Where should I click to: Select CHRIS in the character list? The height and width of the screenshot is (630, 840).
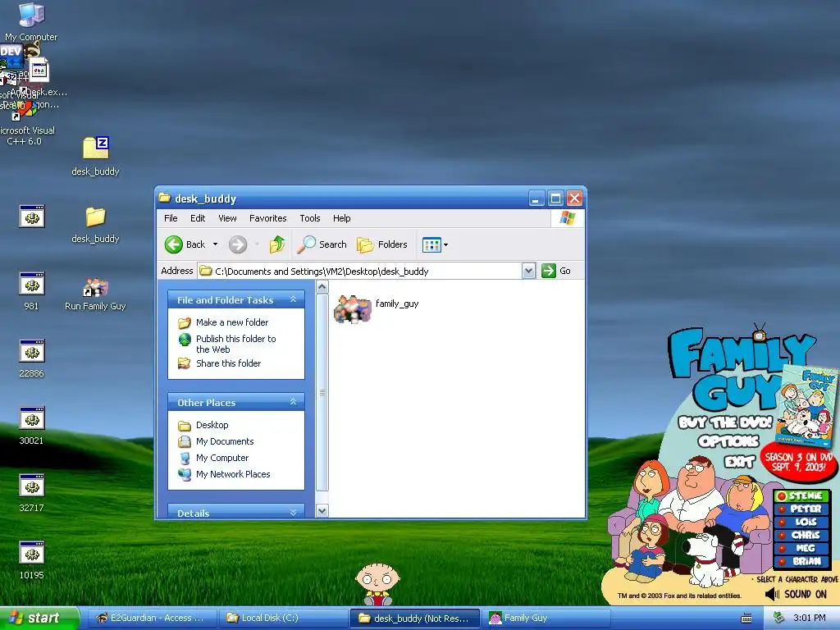(801, 535)
